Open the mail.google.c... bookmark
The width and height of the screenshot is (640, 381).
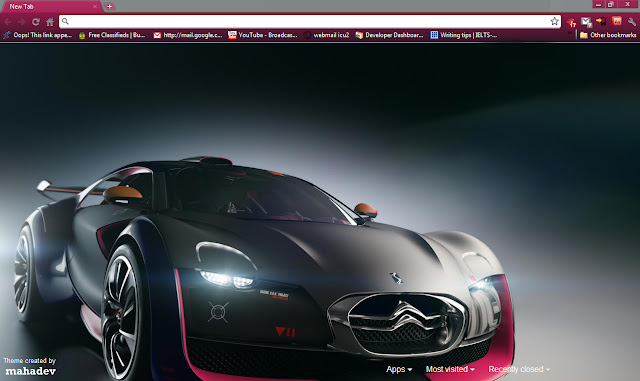pos(188,35)
